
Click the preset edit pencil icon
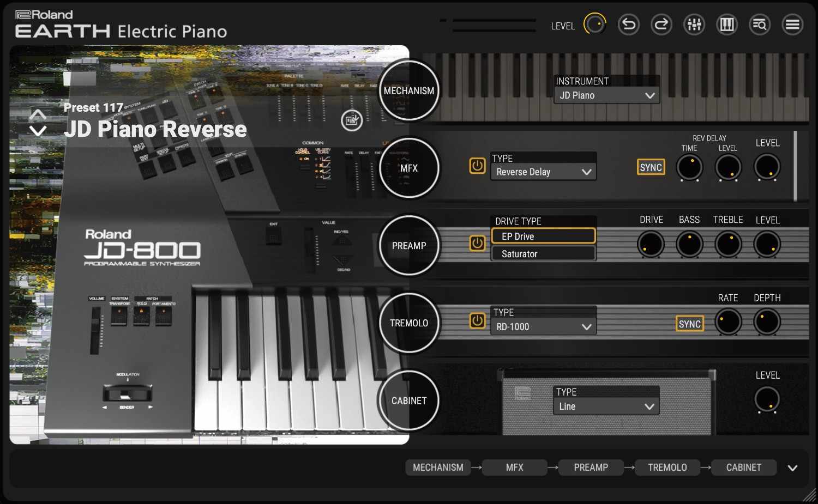[x=351, y=120]
